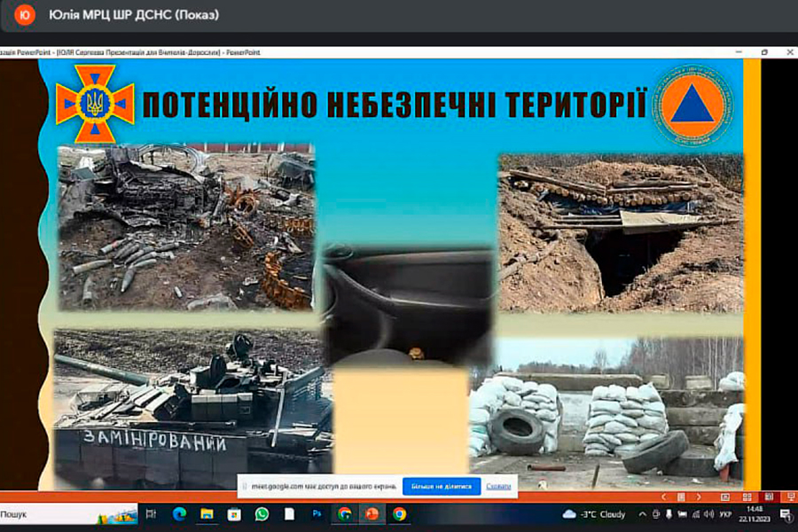Open Microsoft Store from the taskbar

point(234,514)
